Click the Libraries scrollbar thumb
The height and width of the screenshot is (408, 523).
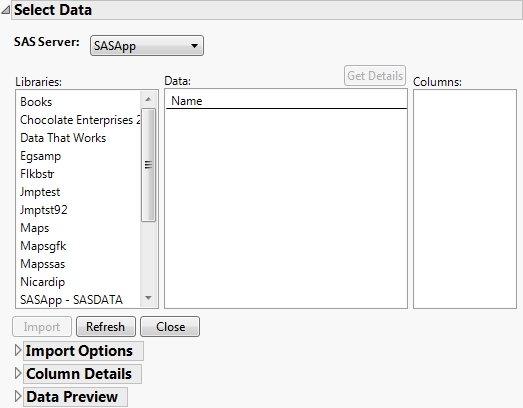coord(148,165)
